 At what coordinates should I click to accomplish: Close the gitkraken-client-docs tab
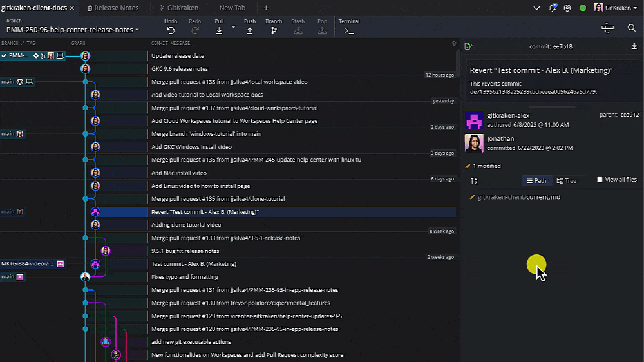click(72, 8)
